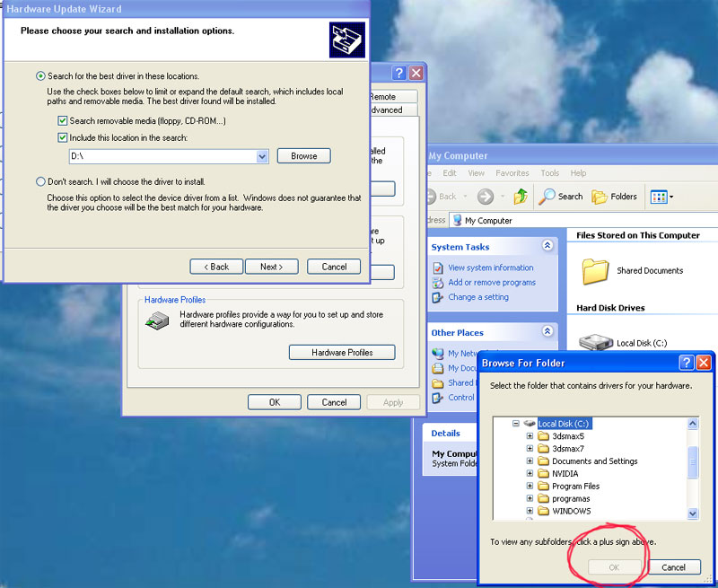Open 'Change a setting' link
The width and height of the screenshot is (718, 588).
coord(478,297)
